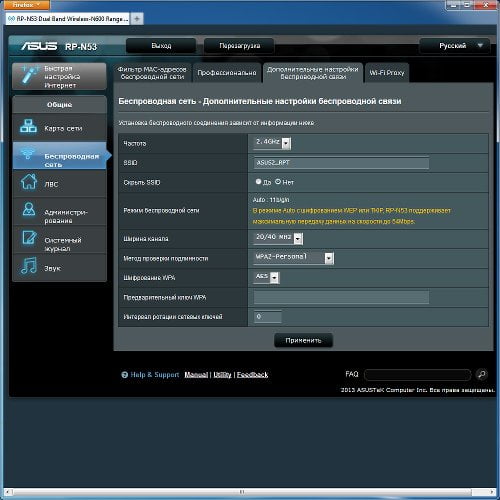Click the FAQ search magnifier icon
This screenshot has height=500, width=500.
tap(481, 374)
